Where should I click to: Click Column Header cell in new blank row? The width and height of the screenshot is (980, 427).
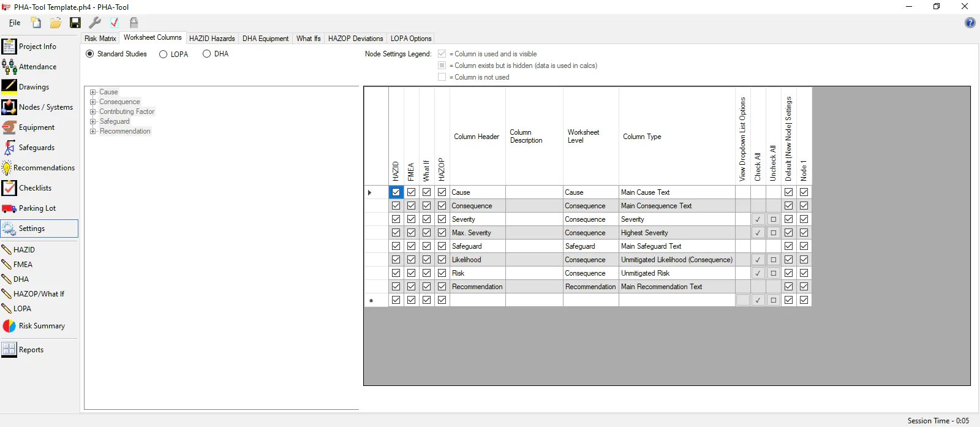tap(478, 300)
